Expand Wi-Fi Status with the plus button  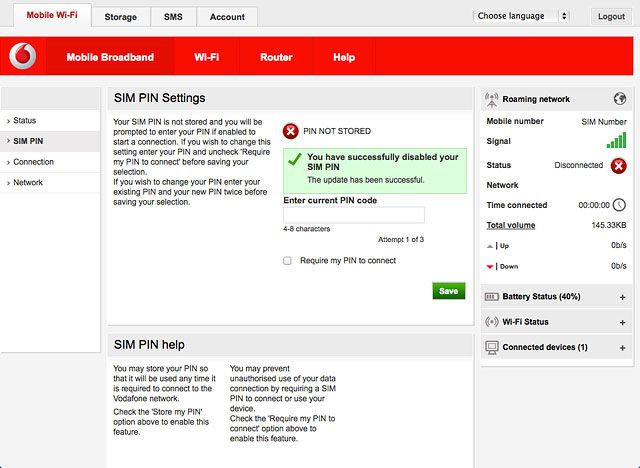pyautogui.click(x=622, y=322)
